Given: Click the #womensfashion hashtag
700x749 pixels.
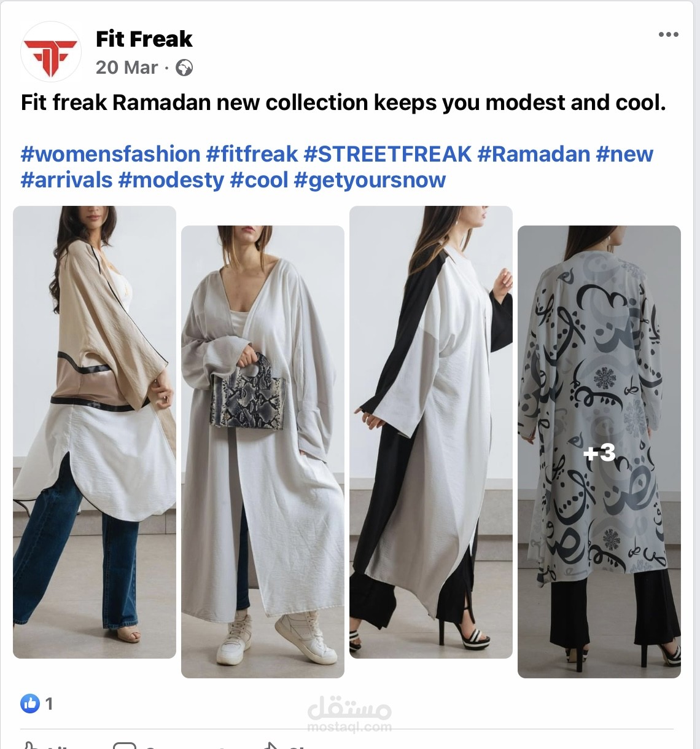Looking at the screenshot, I should tap(111, 154).
